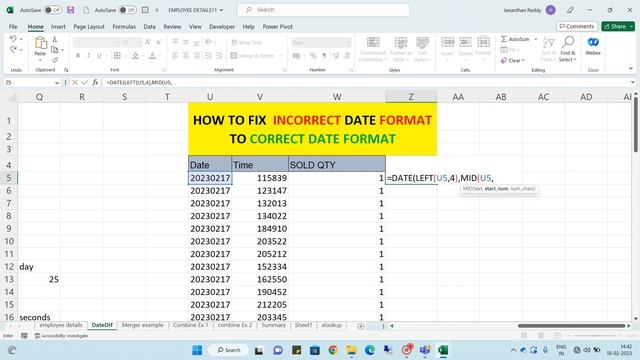The height and width of the screenshot is (360, 640).
Task: Click the Italic formatting icon
Action: (x=88, y=55)
